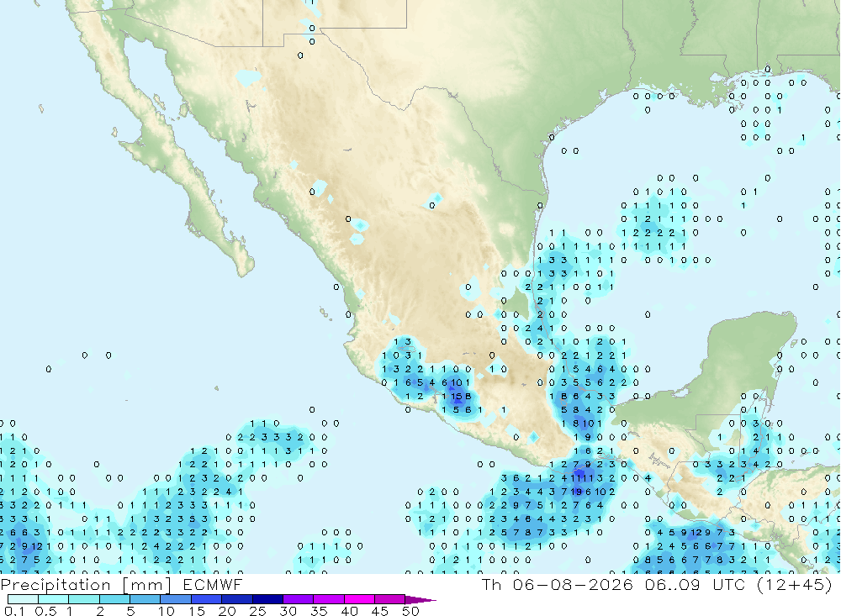Click the 30–35 mm purple legend swatch
Image resolution: width=841 pixels, height=616 pixels.
[x=299, y=599]
